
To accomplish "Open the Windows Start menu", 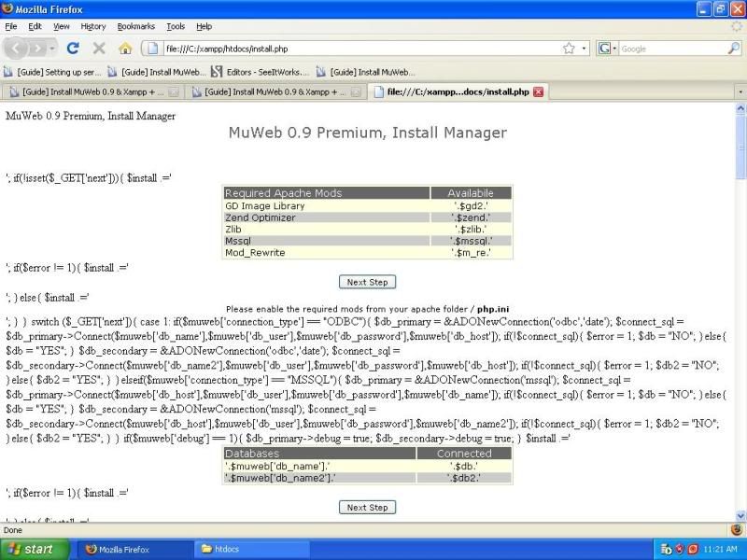I will coord(32,549).
